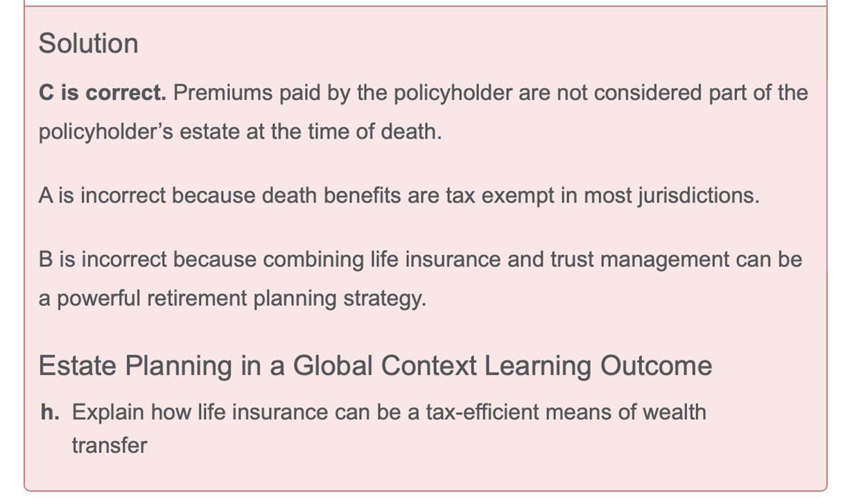This screenshot has width=868, height=498.
Task: Click the line "policyholder's estate at the time of death"
Action: (239, 132)
